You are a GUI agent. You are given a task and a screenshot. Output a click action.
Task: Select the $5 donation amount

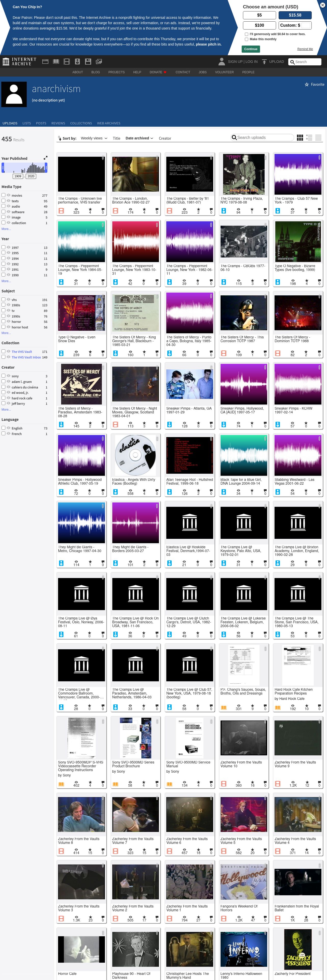coord(259,15)
